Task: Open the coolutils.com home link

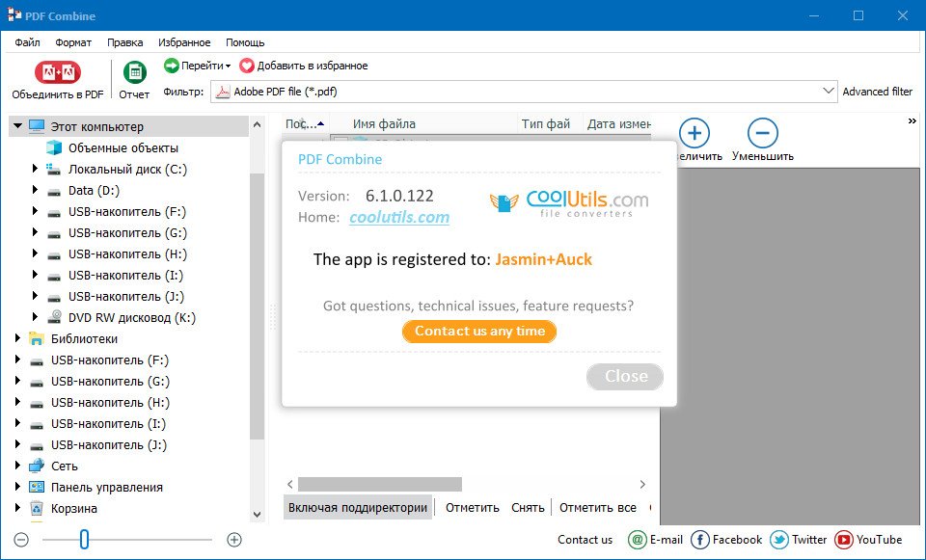Action: coord(399,217)
